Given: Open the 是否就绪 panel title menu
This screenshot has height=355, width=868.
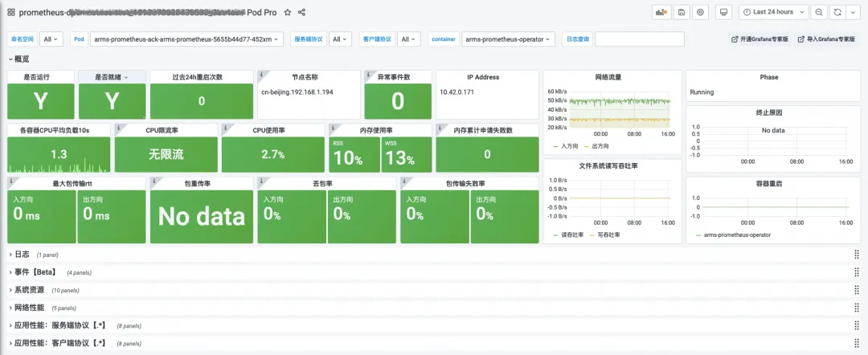Looking at the screenshot, I should 112,77.
